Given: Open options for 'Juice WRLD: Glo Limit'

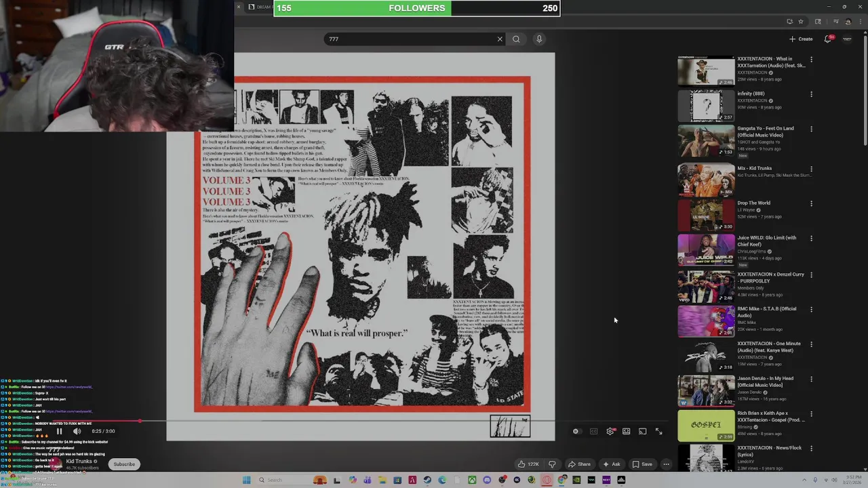Looking at the screenshot, I should point(811,239).
